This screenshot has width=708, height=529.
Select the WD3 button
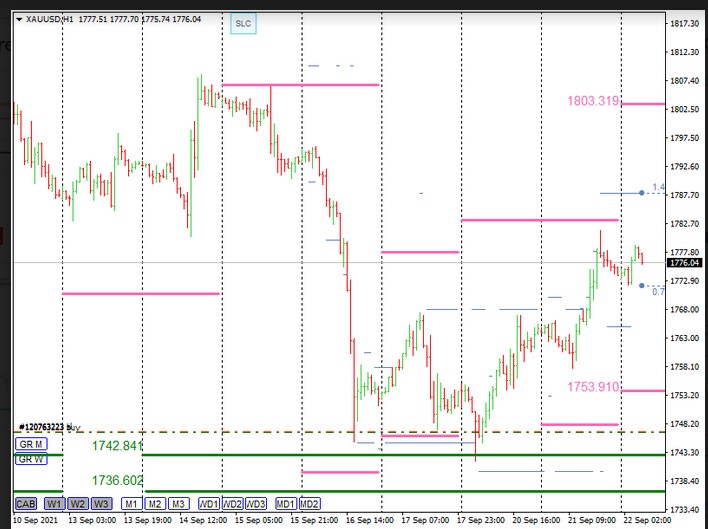click(x=256, y=503)
